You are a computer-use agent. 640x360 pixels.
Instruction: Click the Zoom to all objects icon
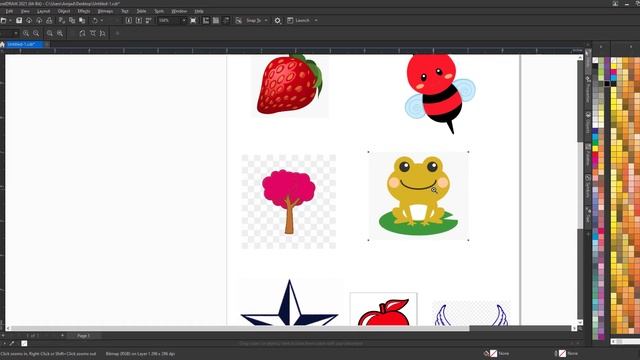point(60,33)
